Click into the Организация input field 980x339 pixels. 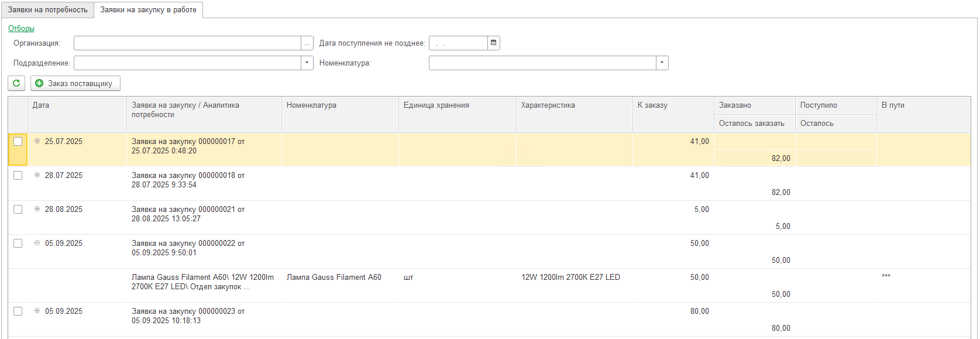[x=187, y=43]
